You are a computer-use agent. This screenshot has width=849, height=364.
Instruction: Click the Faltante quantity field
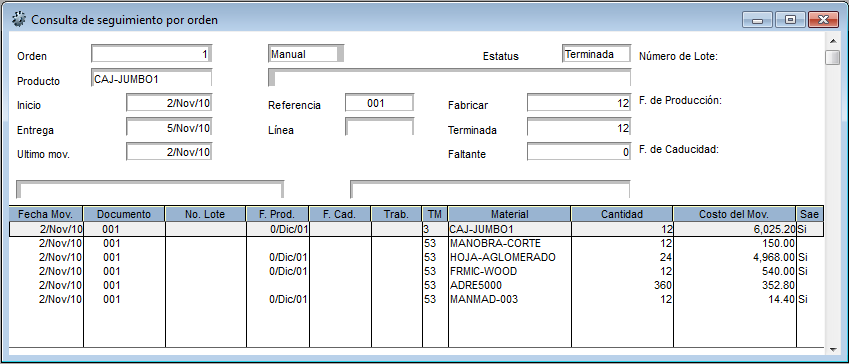pyautogui.click(x=579, y=152)
